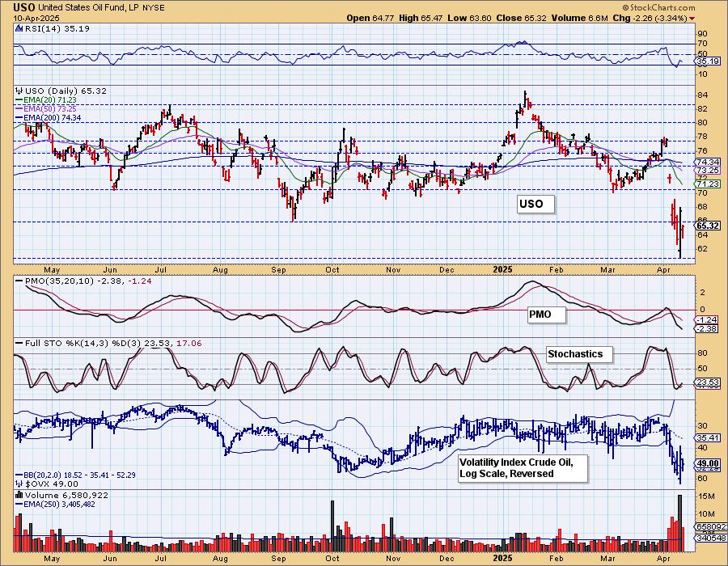
Task: Click the USO ticker symbol in the header
Action: 24,7
